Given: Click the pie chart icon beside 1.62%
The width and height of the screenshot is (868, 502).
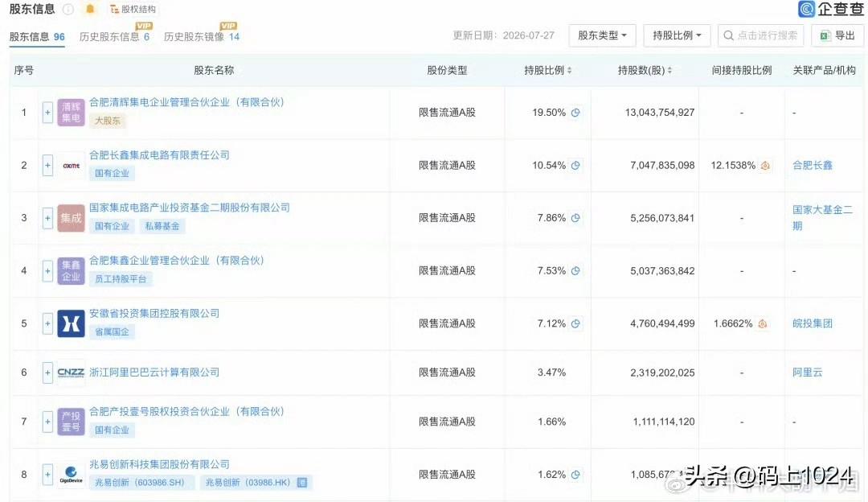Looking at the screenshot, I should click(575, 475).
